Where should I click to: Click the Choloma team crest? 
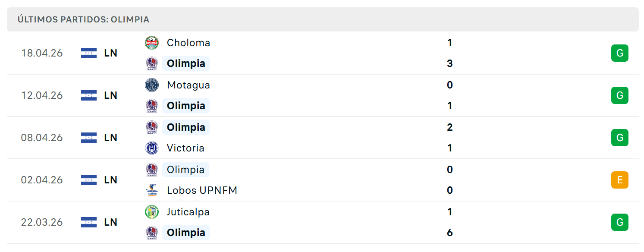tap(152, 43)
